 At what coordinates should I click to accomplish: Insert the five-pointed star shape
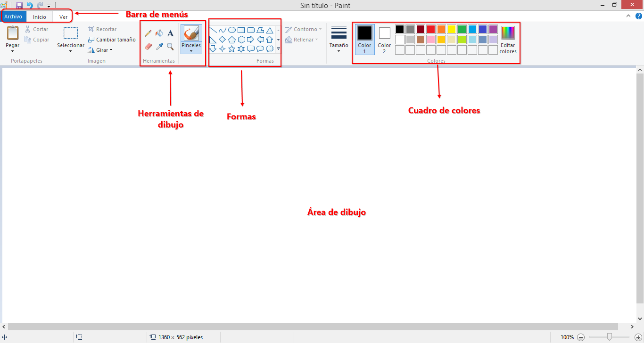tap(232, 49)
